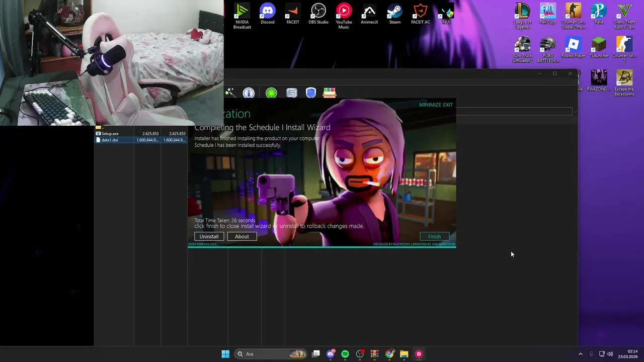Image resolution: width=644 pixels, height=362 pixels.
Task: Open Counter-Strike 2 desktop shortcut
Action: (x=624, y=50)
